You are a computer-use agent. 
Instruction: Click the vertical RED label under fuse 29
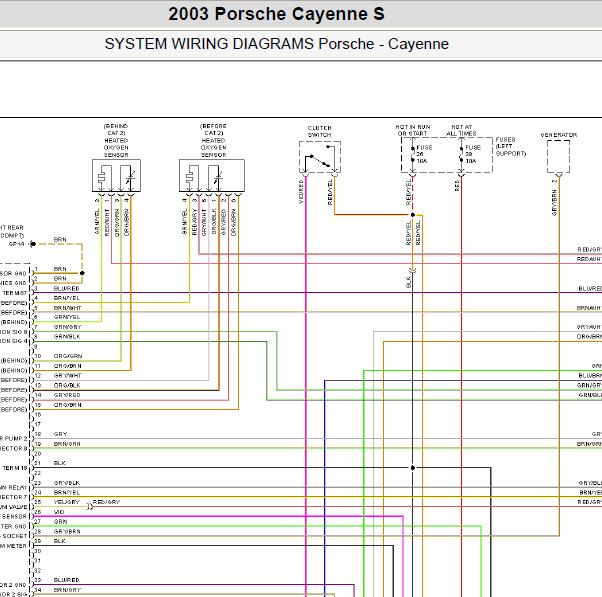(x=457, y=185)
